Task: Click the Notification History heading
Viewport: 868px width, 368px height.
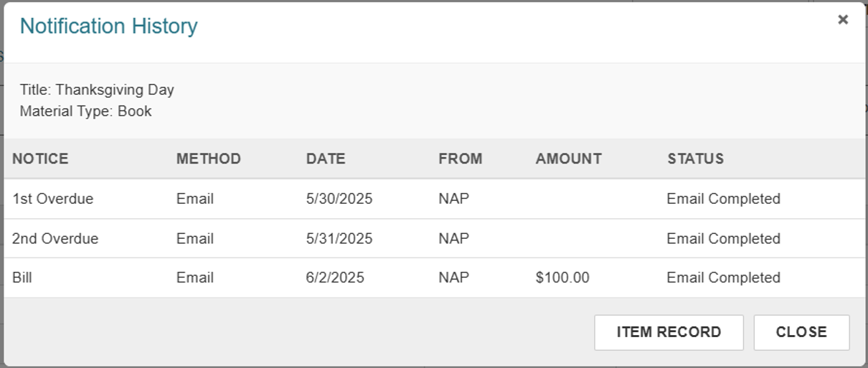Action: tap(108, 26)
